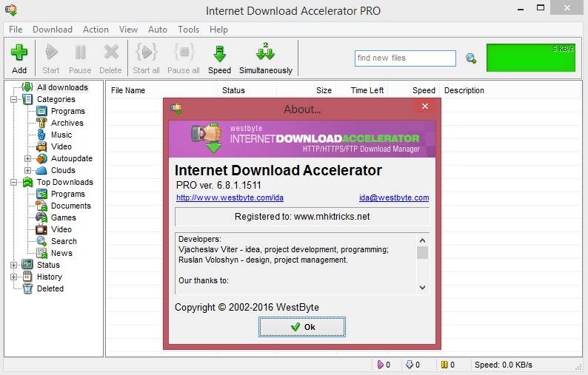Open the Action menu
This screenshot has height=375, width=588.
point(96,30)
